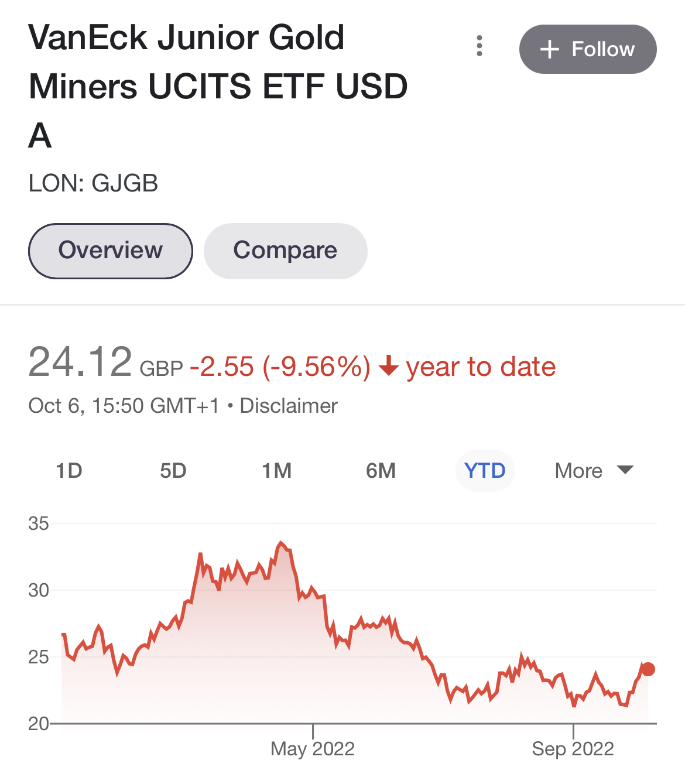Click the 24.12 GBP price figure

pyautogui.click(x=106, y=363)
